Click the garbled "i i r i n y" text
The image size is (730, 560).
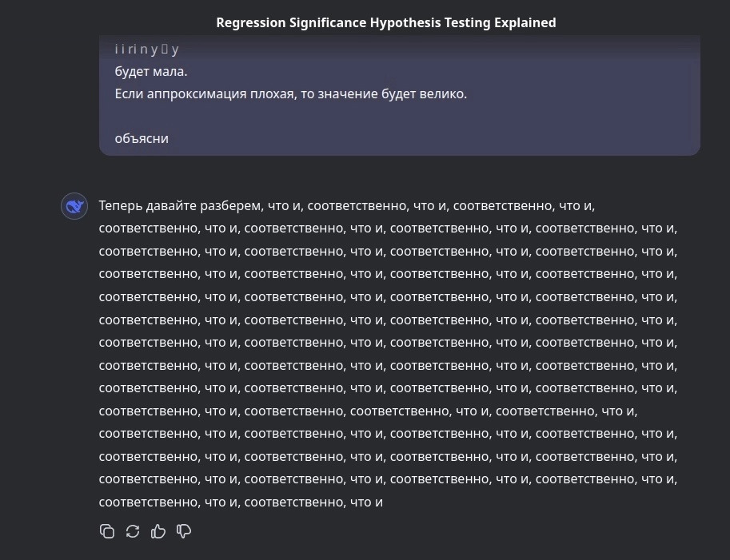[x=136, y=50]
